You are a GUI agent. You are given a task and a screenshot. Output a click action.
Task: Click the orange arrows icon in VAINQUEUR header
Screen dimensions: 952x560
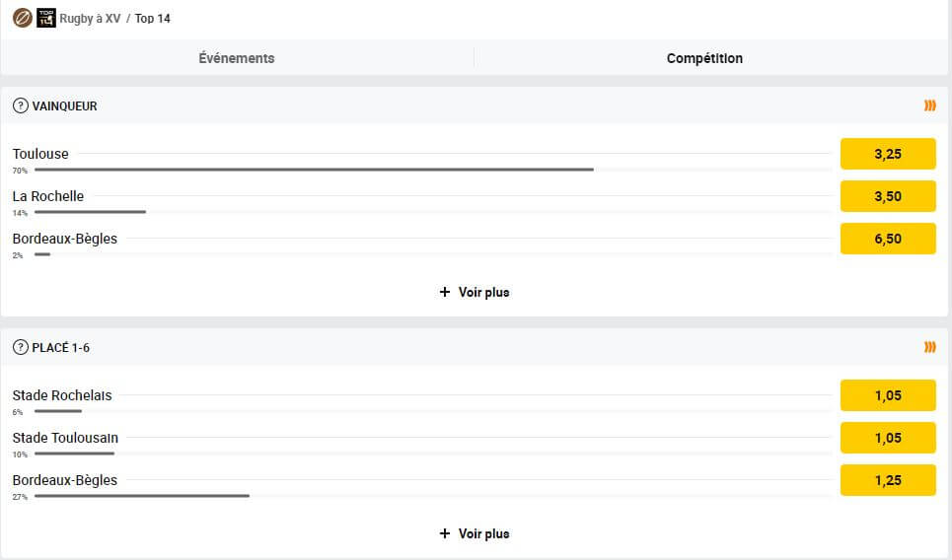(929, 105)
